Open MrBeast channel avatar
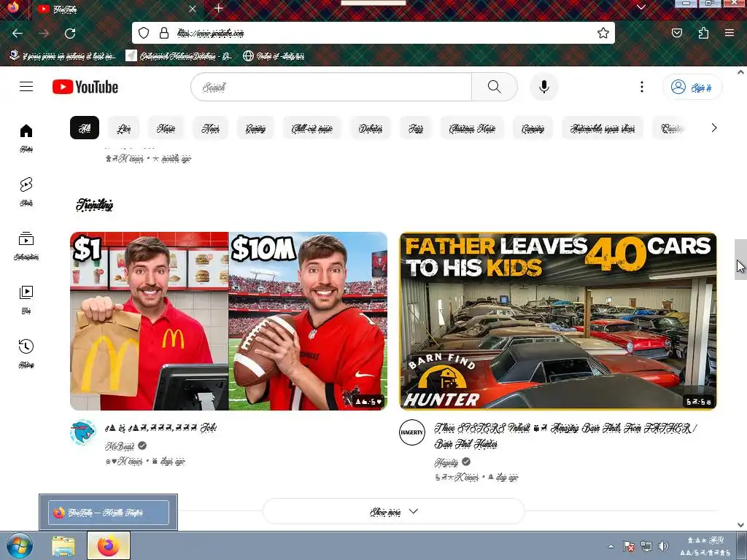 [83, 433]
